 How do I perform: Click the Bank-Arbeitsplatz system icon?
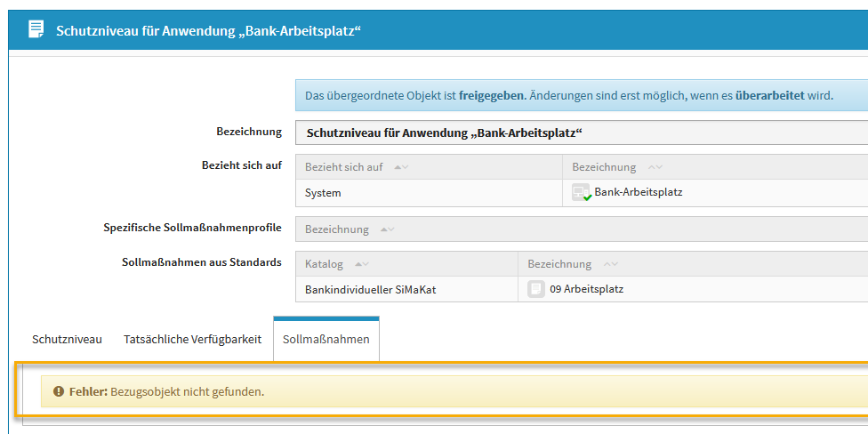pos(582,193)
